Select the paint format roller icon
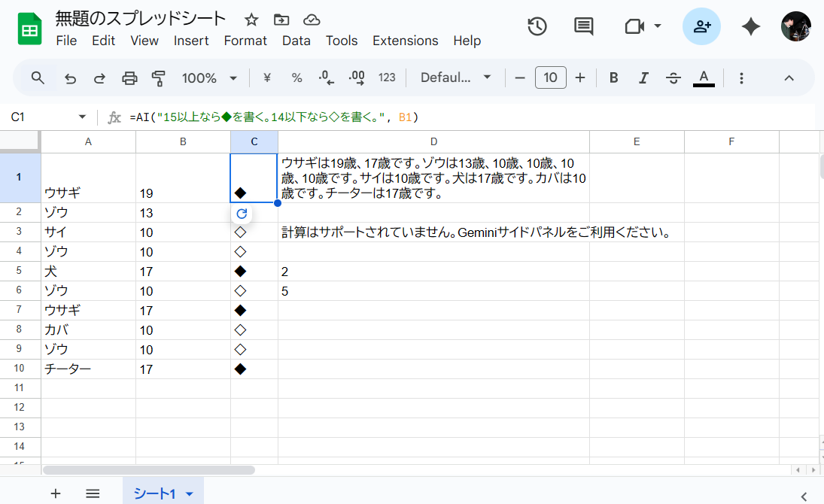Screen dimensions: 824x504 pyautogui.click(x=158, y=77)
